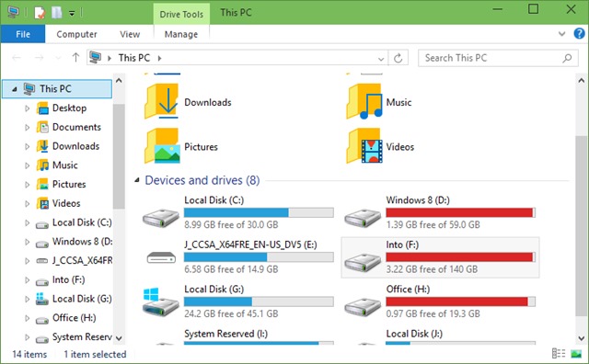
Task: Open the Manage ribbon tab
Action: (181, 34)
